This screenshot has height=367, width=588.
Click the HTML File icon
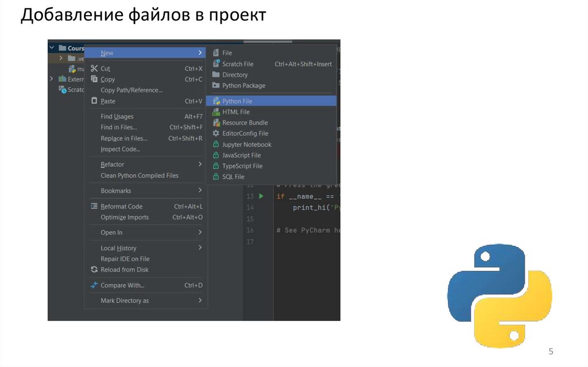[216, 112]
